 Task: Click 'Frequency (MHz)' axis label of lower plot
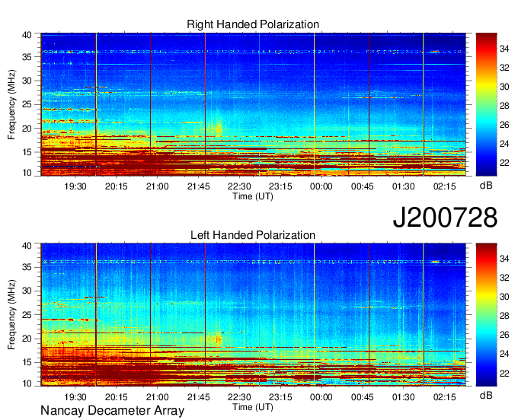11,315
